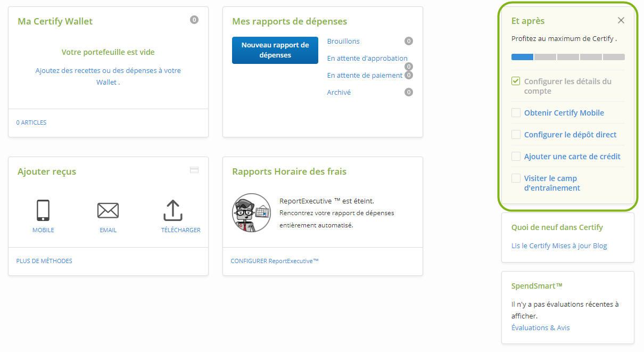Screen dimensions: 644x352
Task: Click the credit card icon in Ajouter reçus
Action: click(x=194, y=170)
